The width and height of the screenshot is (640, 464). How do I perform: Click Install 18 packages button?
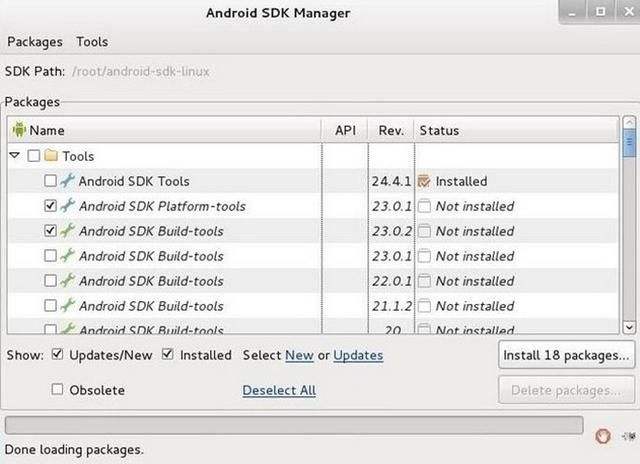pyautogui.click(x=566, y=355)
